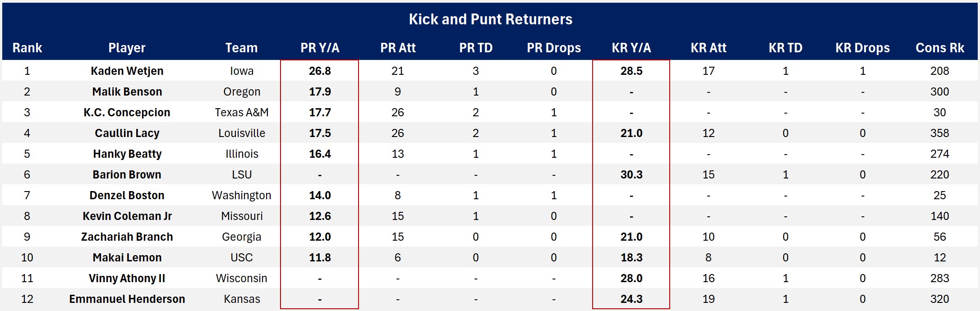The height and width of the screenshot is (311, 980).
Task: Select Zachariah Branch's name cell
Action: [127, 237]
